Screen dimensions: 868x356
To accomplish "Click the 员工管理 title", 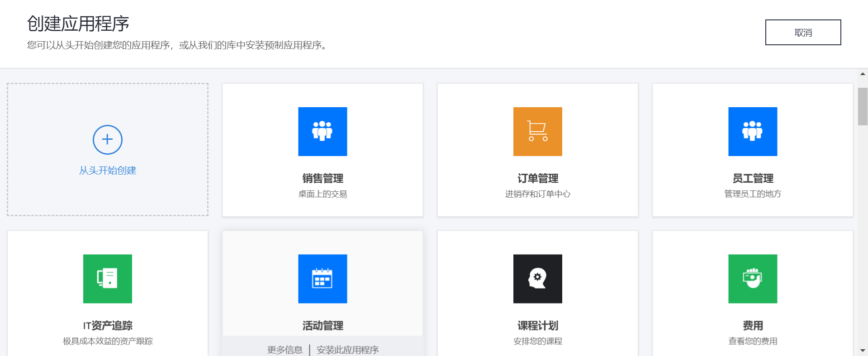I will click(x=753, y=178).
